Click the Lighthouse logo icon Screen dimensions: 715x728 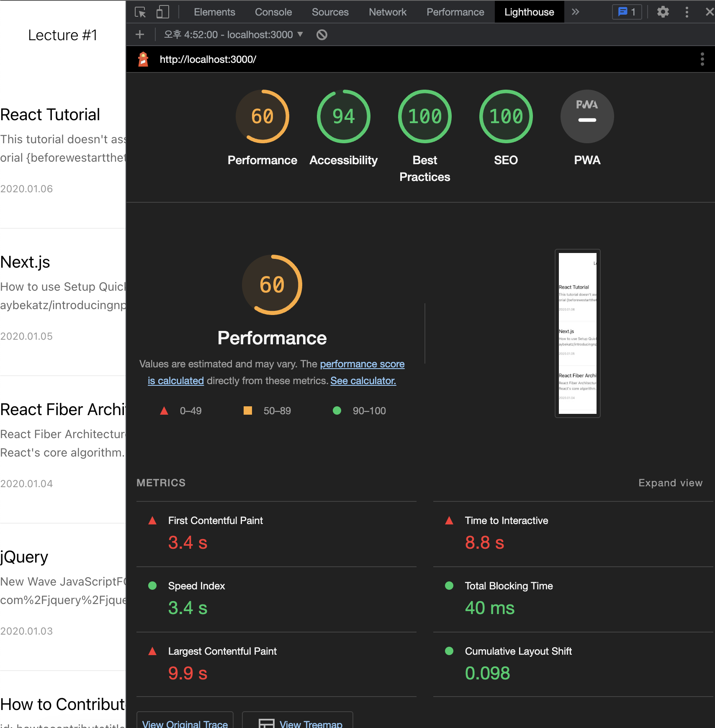pyautogui.click(x=143, y=59)
